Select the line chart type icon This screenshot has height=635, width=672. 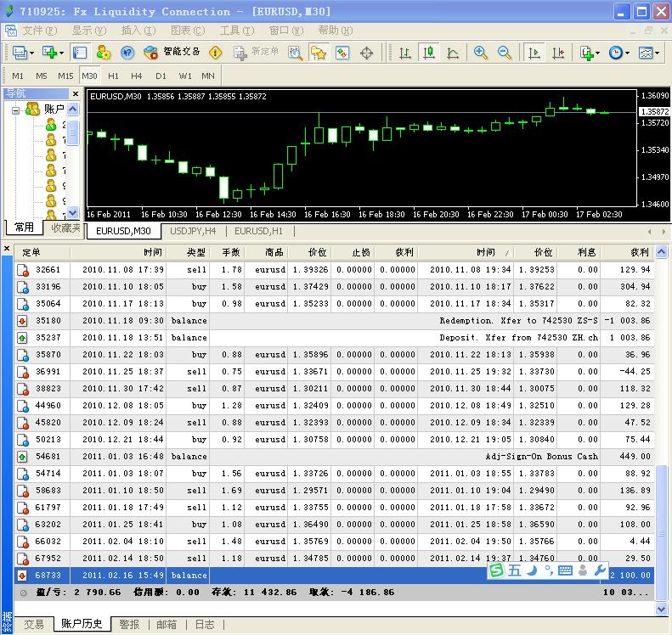[453, 53]
